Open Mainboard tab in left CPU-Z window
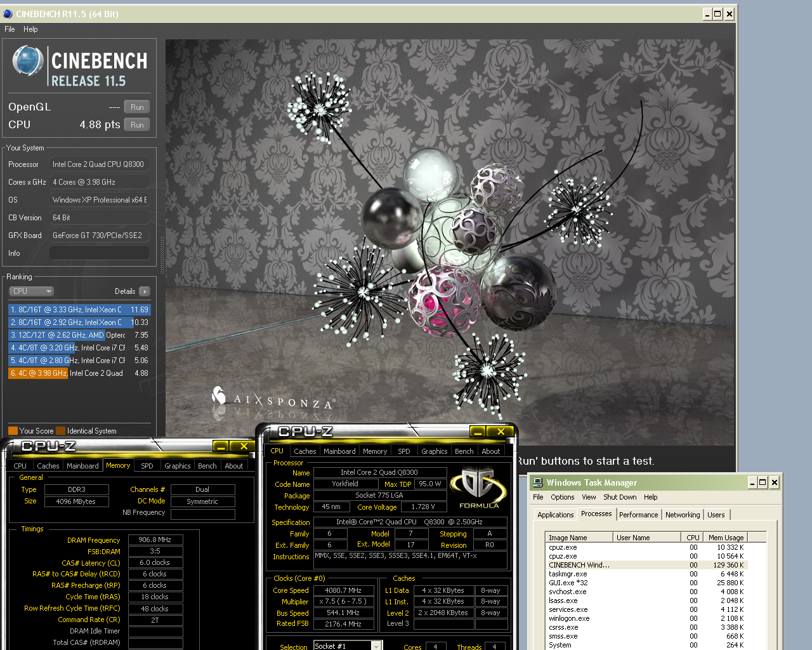The height and width of the screenshot is (650, 812). 82,466
